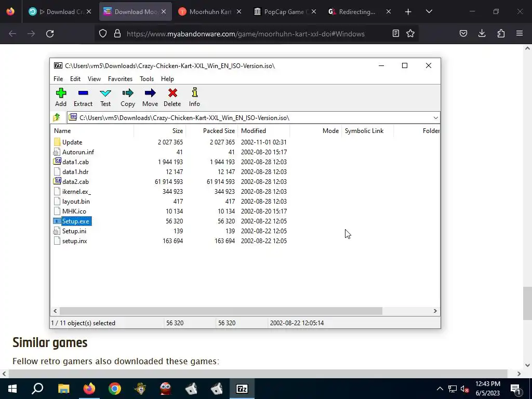Reload the current page
Image resolution: width=532 pixels, height=399 pixels.
click(50, 34)
